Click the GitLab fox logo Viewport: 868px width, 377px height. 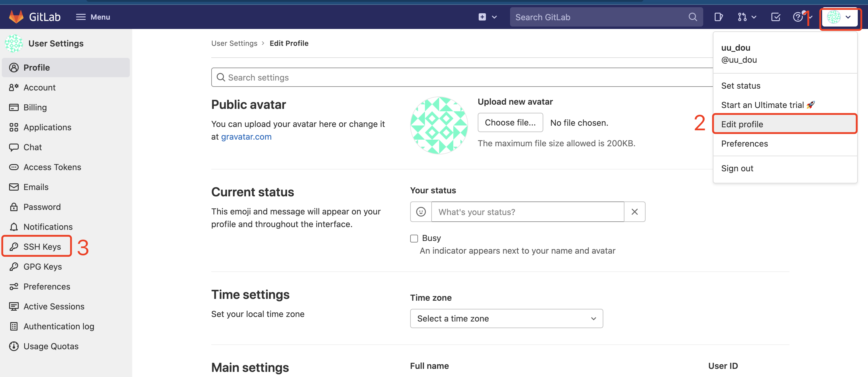[x=16, y=17]
